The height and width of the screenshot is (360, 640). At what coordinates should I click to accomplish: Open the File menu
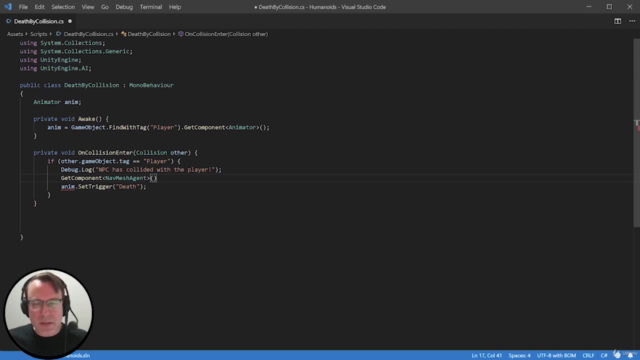(23, 7)
